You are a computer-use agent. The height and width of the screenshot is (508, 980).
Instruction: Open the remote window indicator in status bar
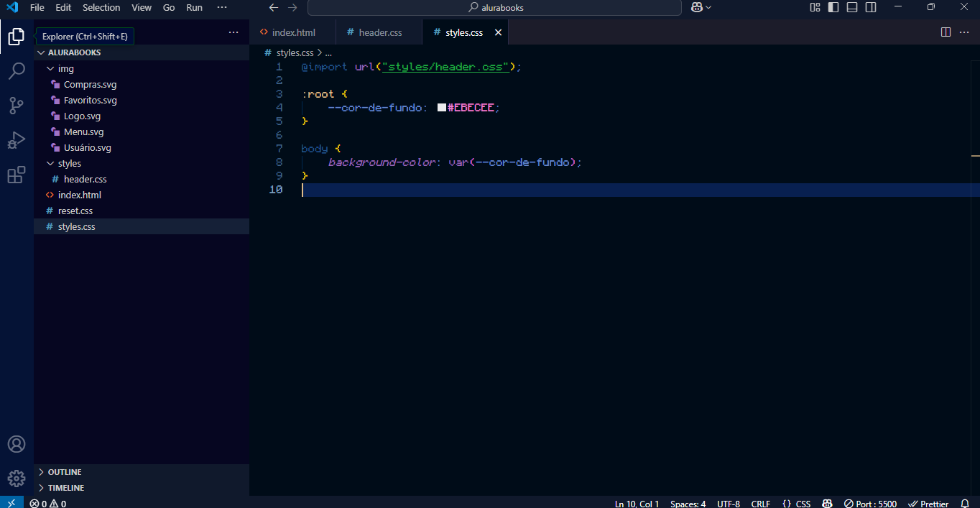(11, 503)
